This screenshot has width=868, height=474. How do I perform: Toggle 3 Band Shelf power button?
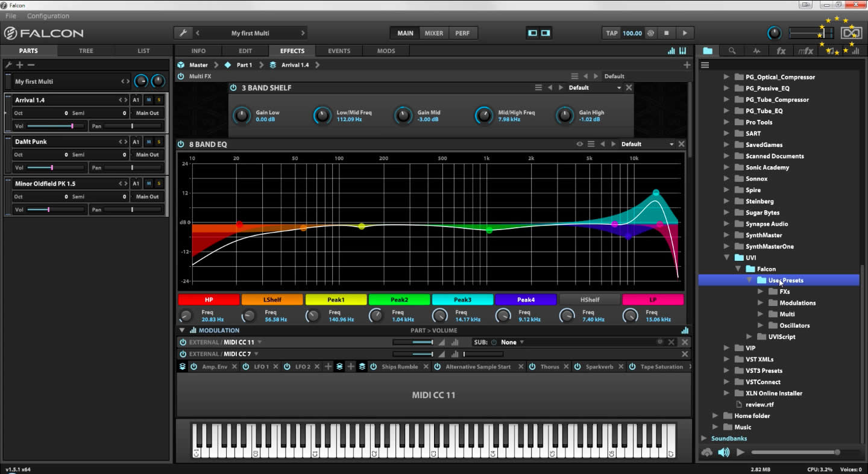233,88
